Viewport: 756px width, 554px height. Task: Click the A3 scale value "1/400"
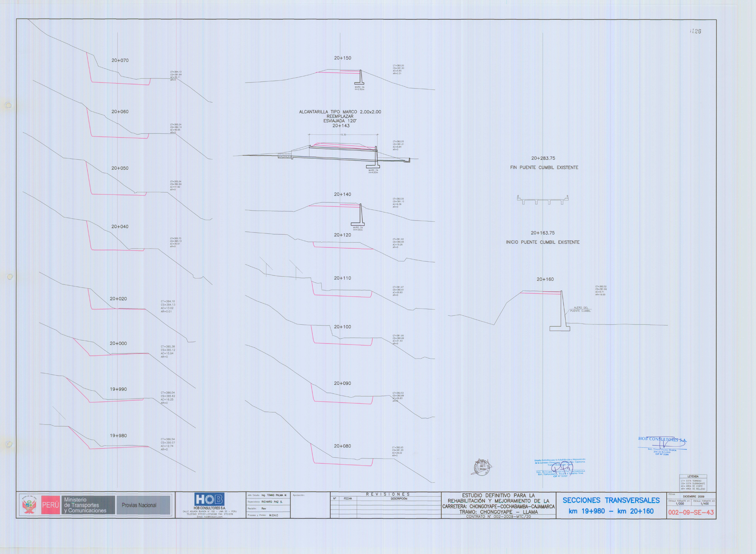tap(705, 504)
